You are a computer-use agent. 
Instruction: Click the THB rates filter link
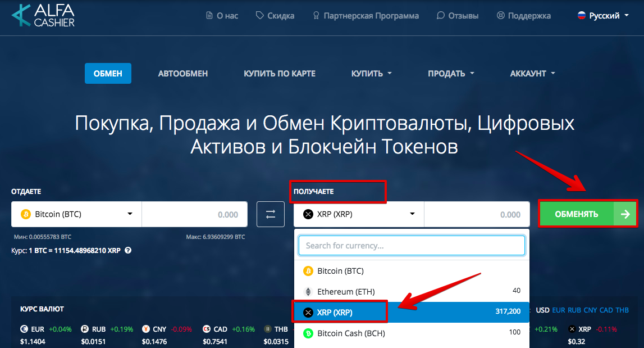point(622,310)
